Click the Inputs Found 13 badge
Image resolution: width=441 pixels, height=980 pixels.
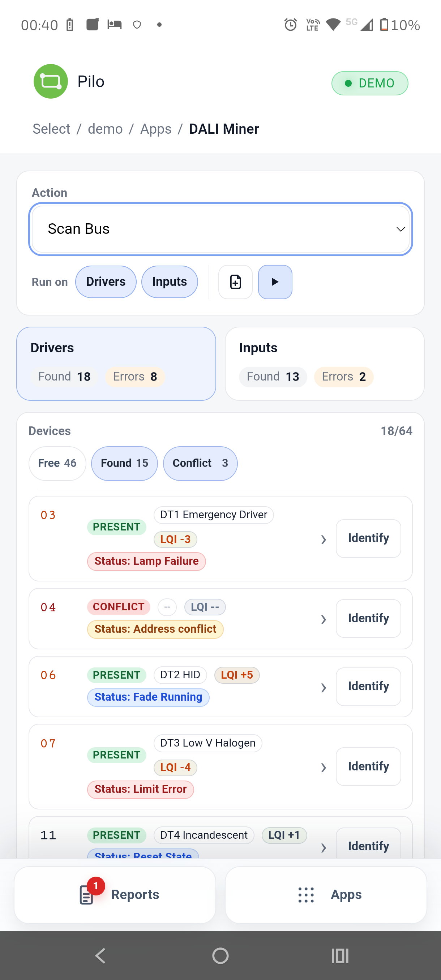click(273, 377)
